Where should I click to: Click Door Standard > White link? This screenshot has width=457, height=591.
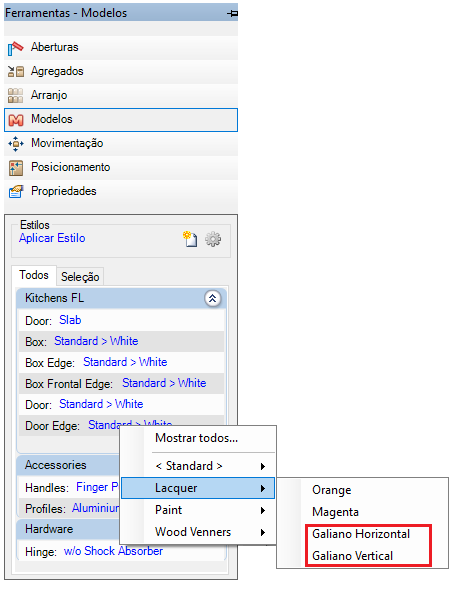(101, 404)
